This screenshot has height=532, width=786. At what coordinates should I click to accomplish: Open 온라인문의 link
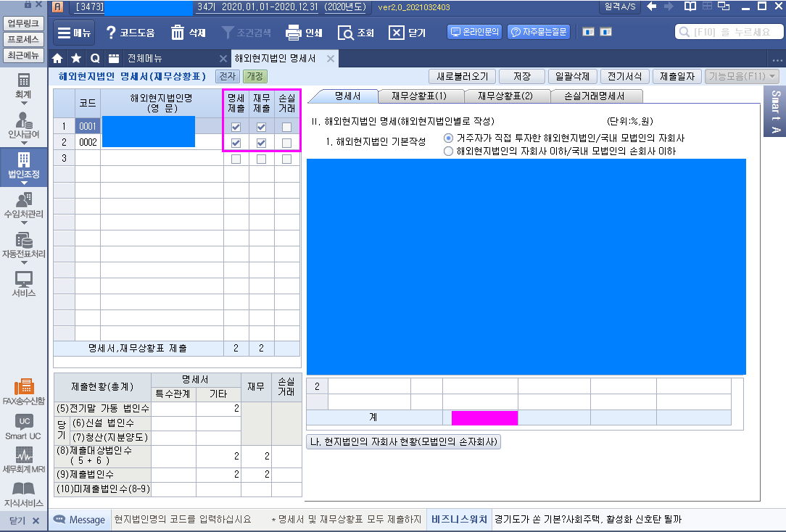click(475, 32)
